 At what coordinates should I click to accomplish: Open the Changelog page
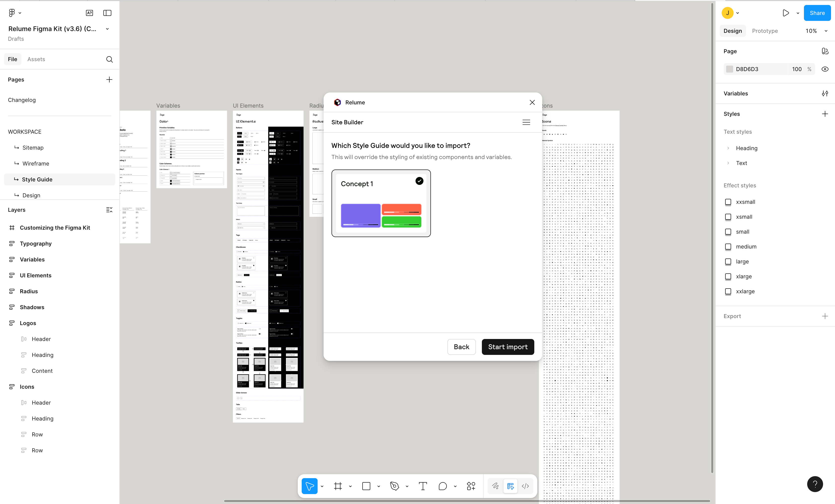[x=22, y=100]
